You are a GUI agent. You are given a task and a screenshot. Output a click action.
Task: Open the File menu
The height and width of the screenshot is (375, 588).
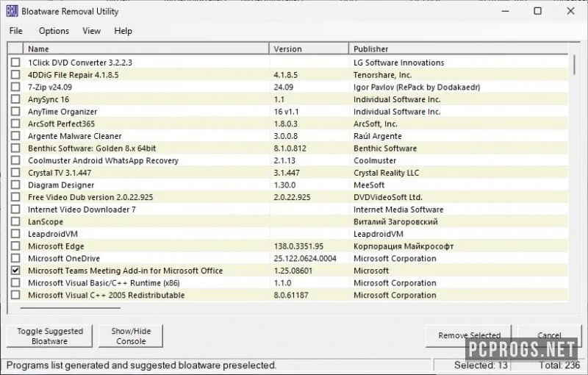point(15,31)
